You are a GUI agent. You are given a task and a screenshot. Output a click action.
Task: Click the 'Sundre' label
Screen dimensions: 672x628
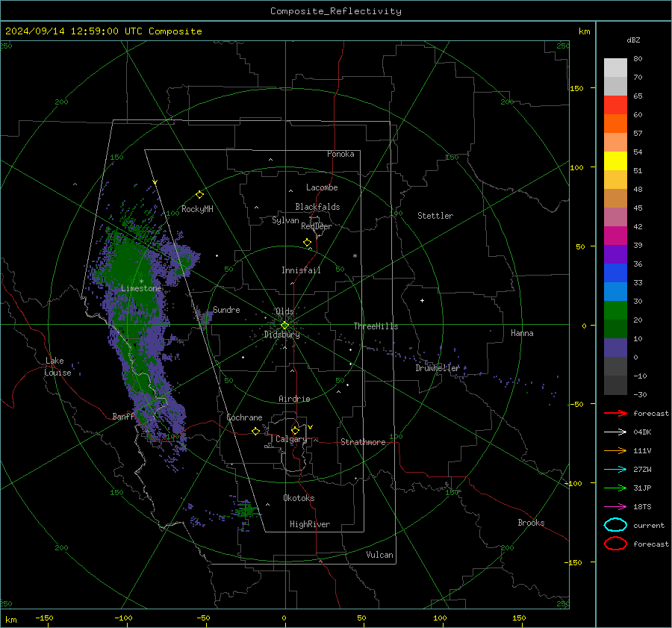226,309
